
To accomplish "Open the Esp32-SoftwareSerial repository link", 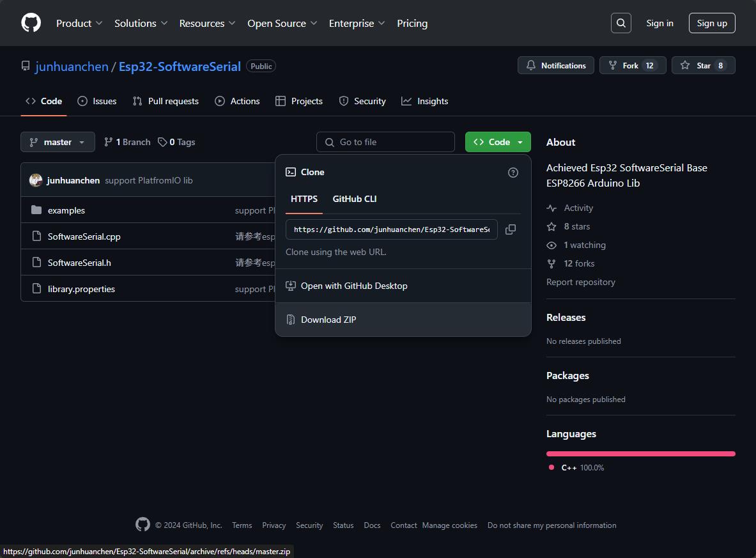I will (x=180, y=66).
